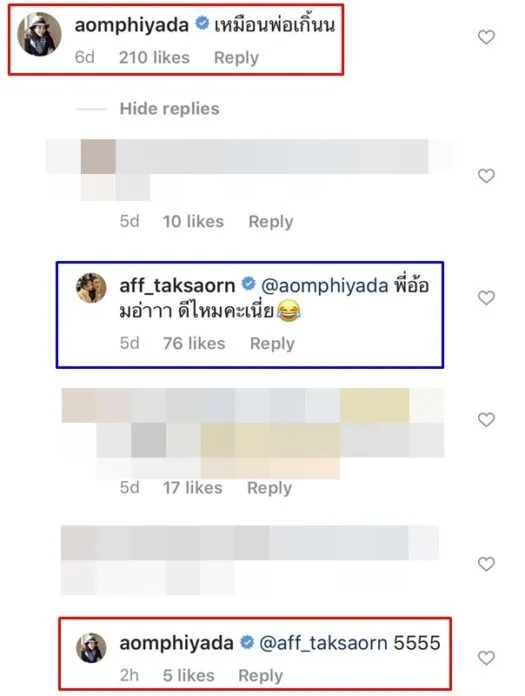Like aff_taksaorn's reply using heart icon
The width and height of the screenshot is (525, 696).
pos(486,297)
